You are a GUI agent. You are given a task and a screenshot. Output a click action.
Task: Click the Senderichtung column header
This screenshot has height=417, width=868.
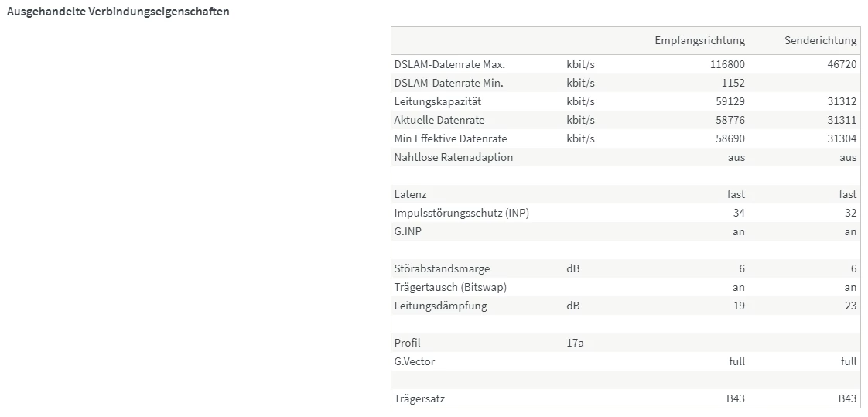(820, 40)
